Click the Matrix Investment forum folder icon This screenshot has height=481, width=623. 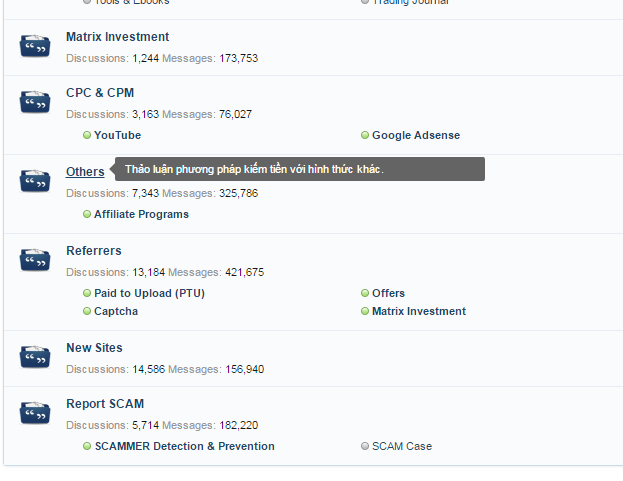coord(35,46)
